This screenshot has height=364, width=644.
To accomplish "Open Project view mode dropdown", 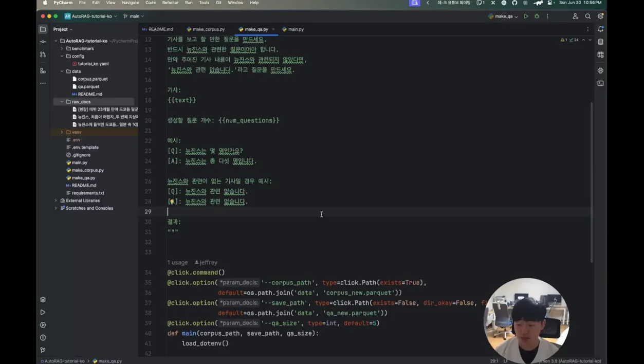I will [x=63, y=29].
